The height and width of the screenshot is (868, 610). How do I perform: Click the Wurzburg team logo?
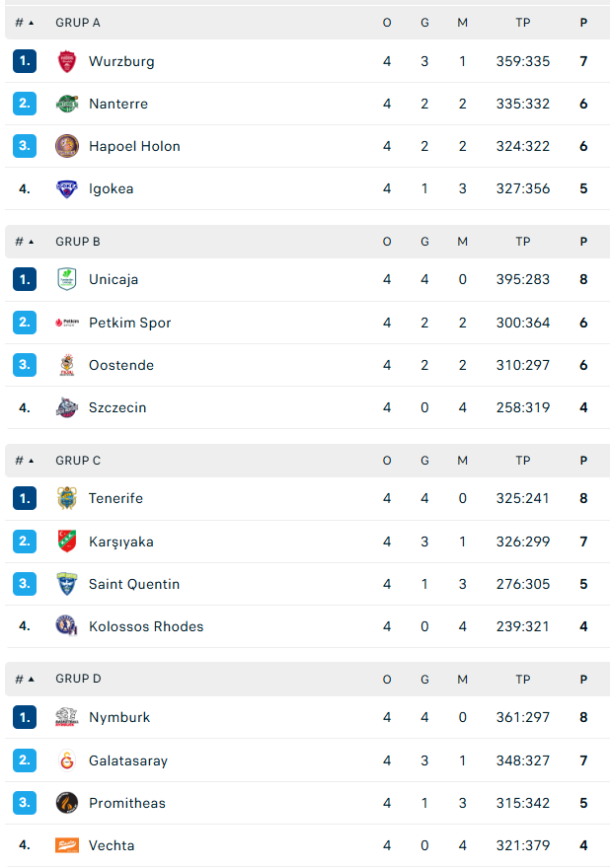[67, 61]
